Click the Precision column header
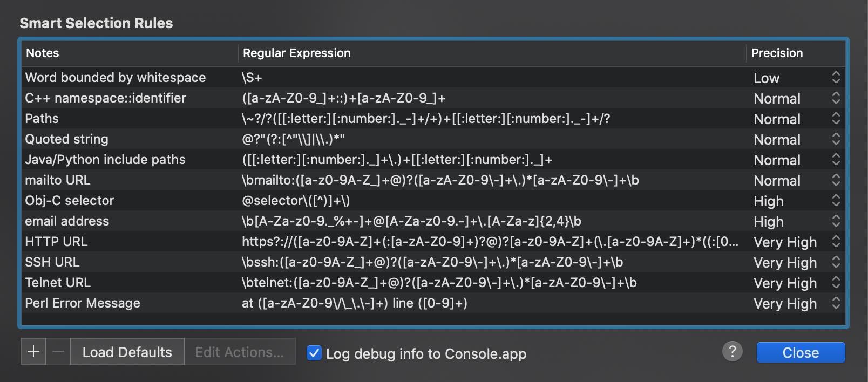Screen dimensions: 868x382 (x=796, y=53)
